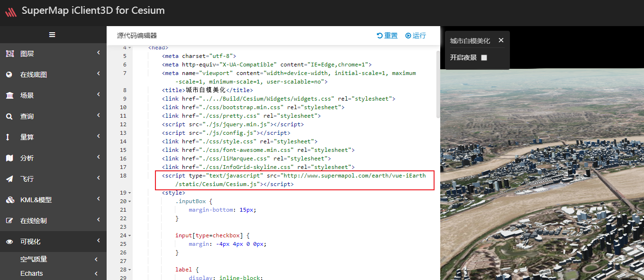This screenshot has width=644, height=280.
Task: Fold the .inputBox rule at line 20
Action: (129, 201)
